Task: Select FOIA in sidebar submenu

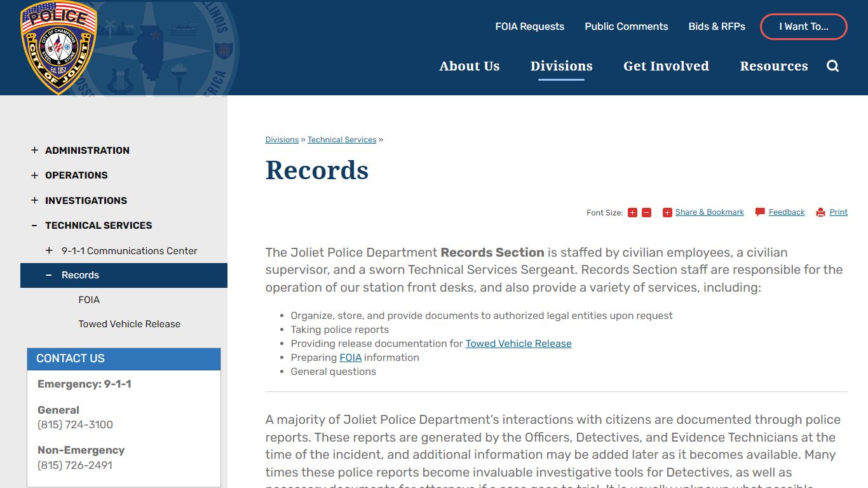Action: tap(89, 300)
